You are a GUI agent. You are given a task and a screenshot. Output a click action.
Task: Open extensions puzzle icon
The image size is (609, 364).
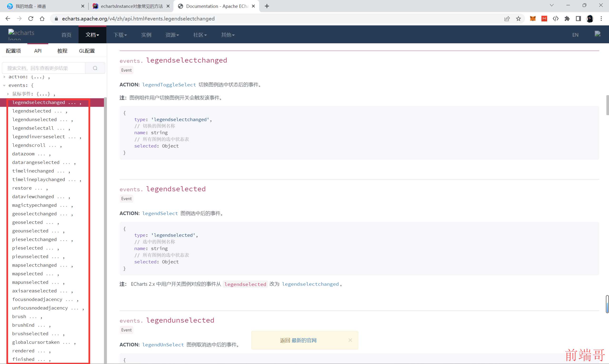coord(567,19)
